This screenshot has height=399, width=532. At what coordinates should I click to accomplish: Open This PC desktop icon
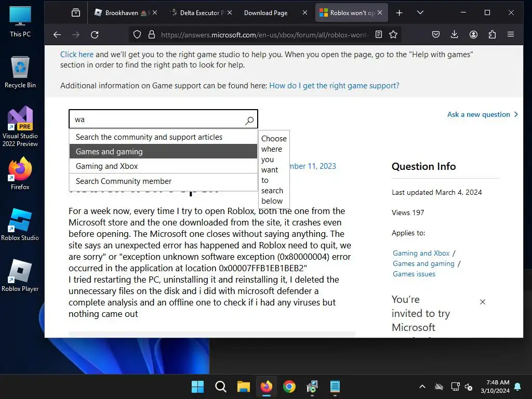click(x=20, y=21)
